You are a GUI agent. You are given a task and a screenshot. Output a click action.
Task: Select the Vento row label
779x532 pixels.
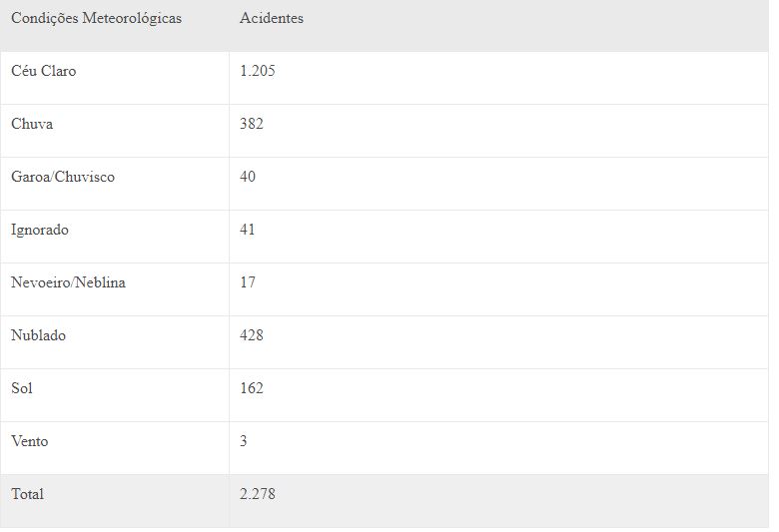pyautogui.click(x=30, y=441)
